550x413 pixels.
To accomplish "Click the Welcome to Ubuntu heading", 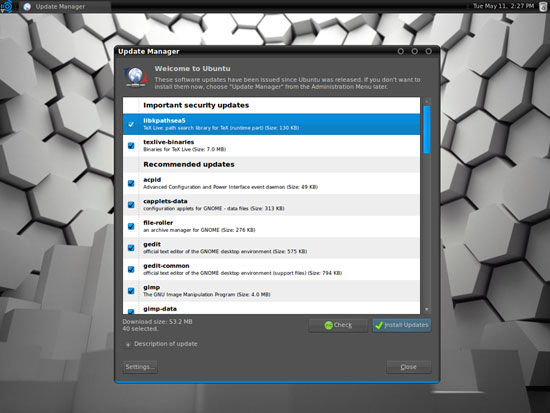I will 192,68.
